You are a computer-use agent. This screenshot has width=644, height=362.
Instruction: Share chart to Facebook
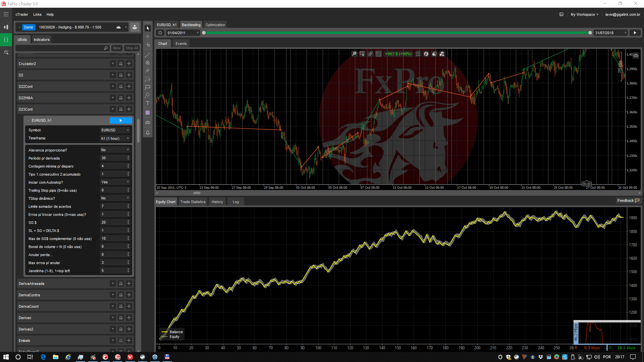tap(426, 54)
